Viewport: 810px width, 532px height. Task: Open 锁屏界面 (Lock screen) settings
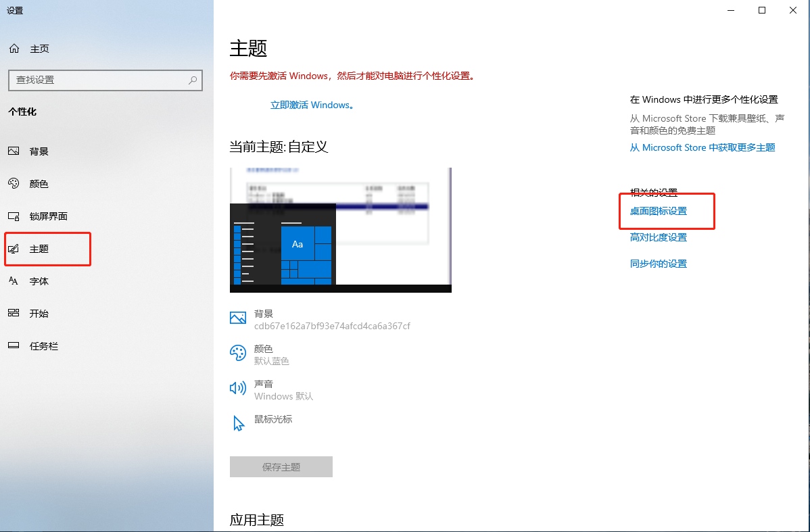[47, 216]
